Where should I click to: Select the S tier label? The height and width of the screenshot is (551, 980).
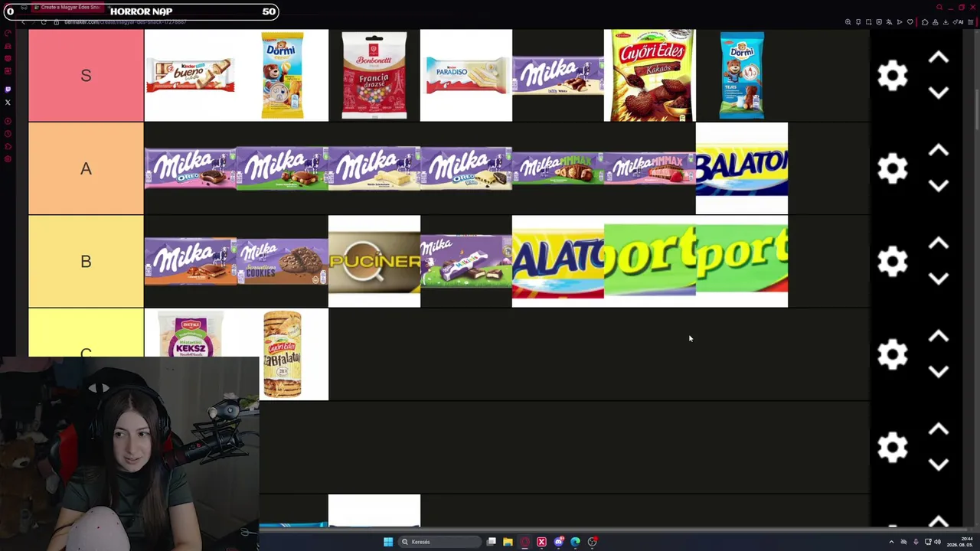[x=86, y=75]
